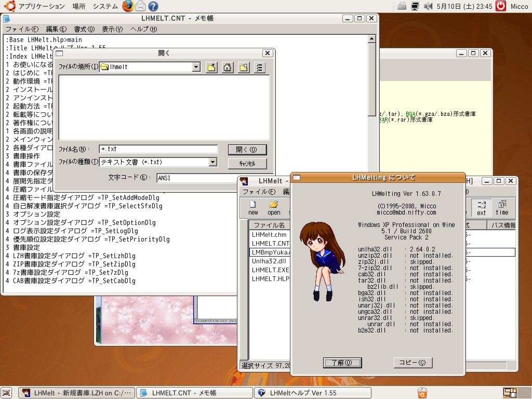Click the clock showing 5月10日 (土) 23:45
This screenshot has height=399, width=532.
[464, 6]
